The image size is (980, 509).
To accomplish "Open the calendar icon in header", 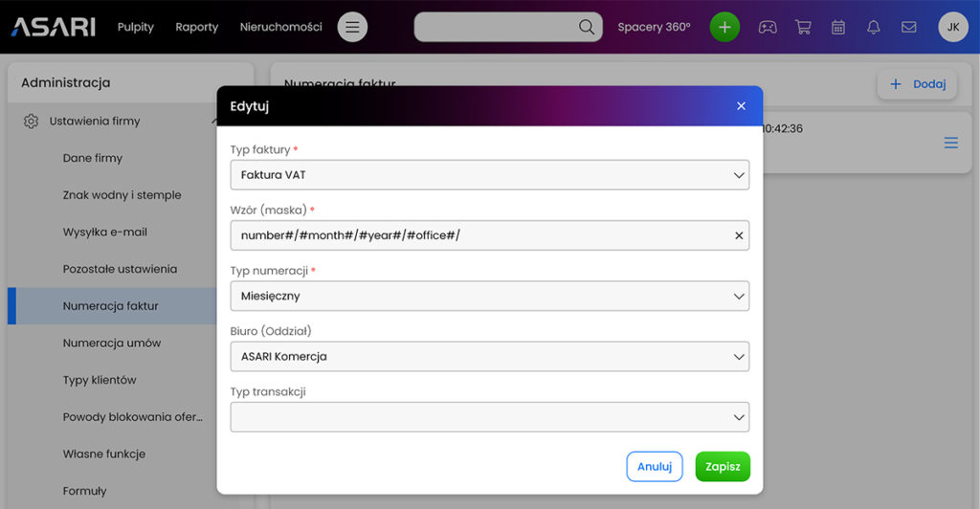I will [838, 27].
